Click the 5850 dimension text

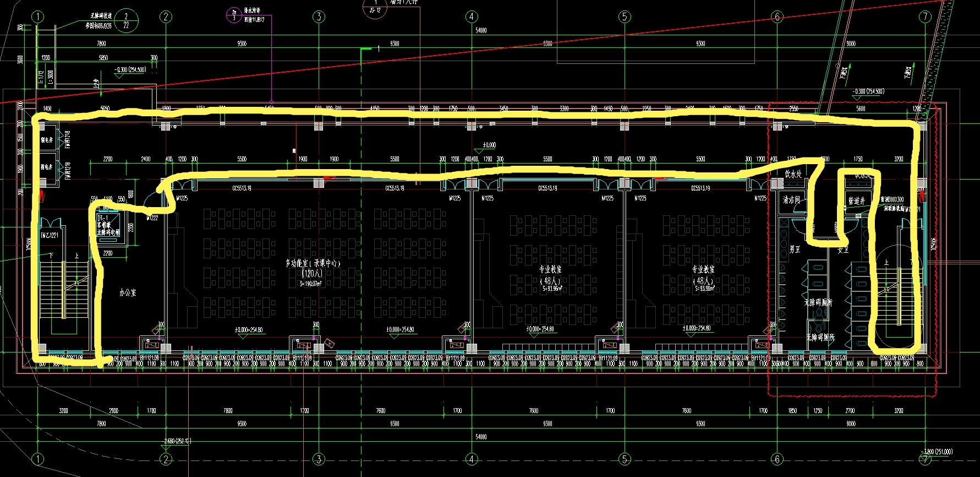(103, 57)
